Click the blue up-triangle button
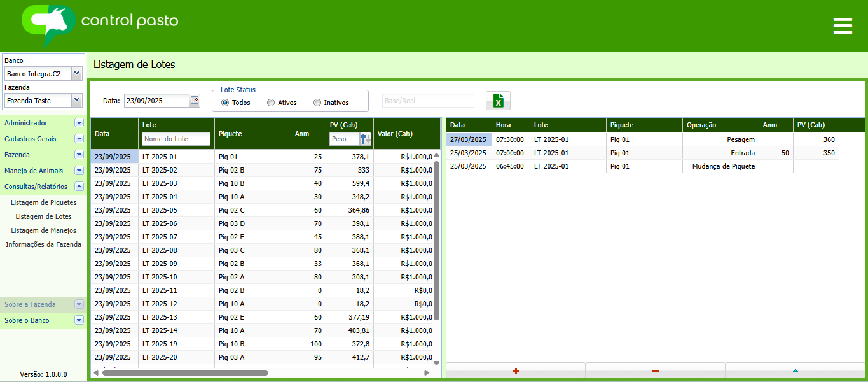 click(x=796, y=371)
